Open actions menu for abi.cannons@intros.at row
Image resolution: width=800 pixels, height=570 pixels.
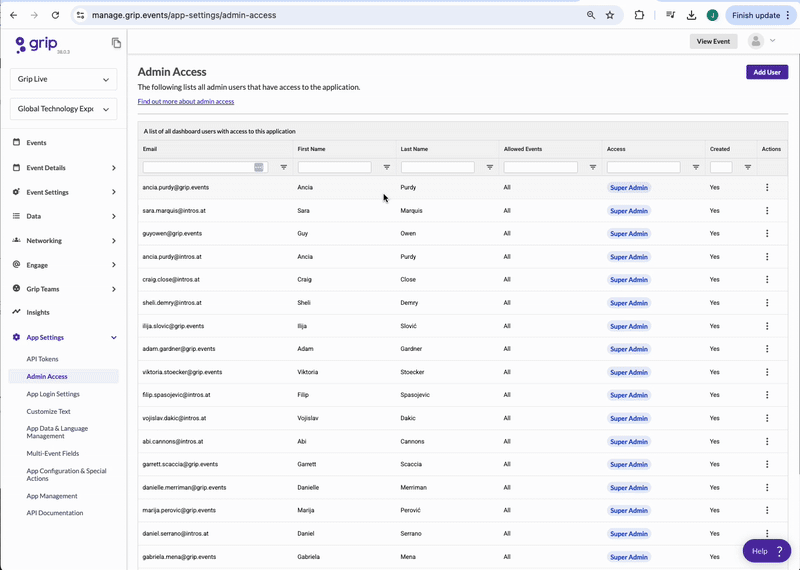click(767, 441)
